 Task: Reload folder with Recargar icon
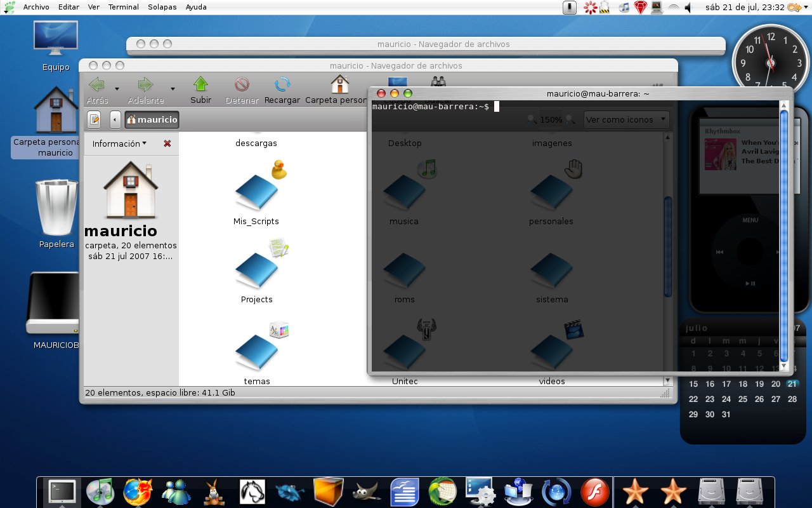click(282, 84)
